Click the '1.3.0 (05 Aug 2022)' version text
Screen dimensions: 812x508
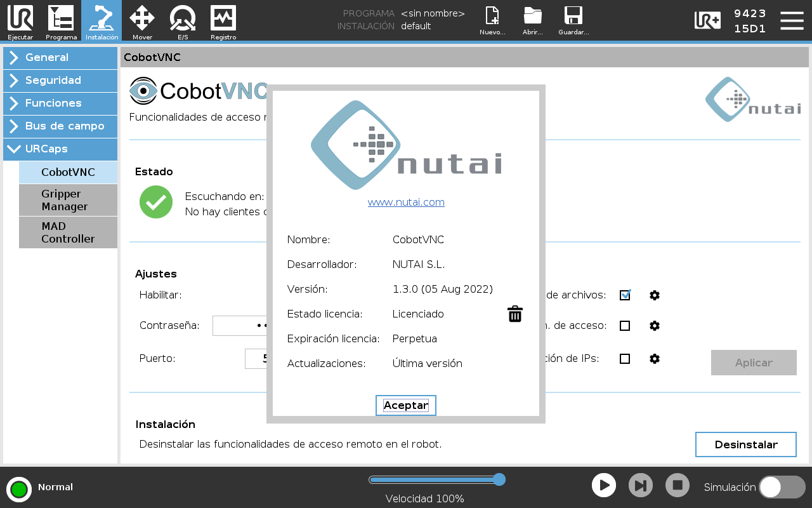tap(443, 290)
